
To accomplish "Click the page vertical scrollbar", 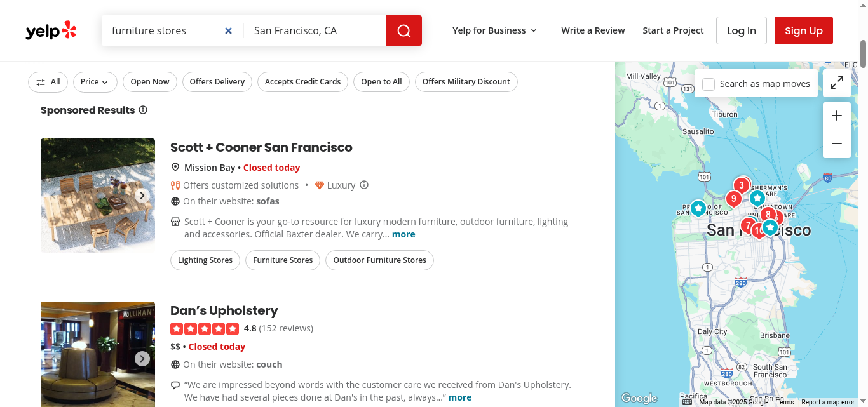I will (864, 54).
